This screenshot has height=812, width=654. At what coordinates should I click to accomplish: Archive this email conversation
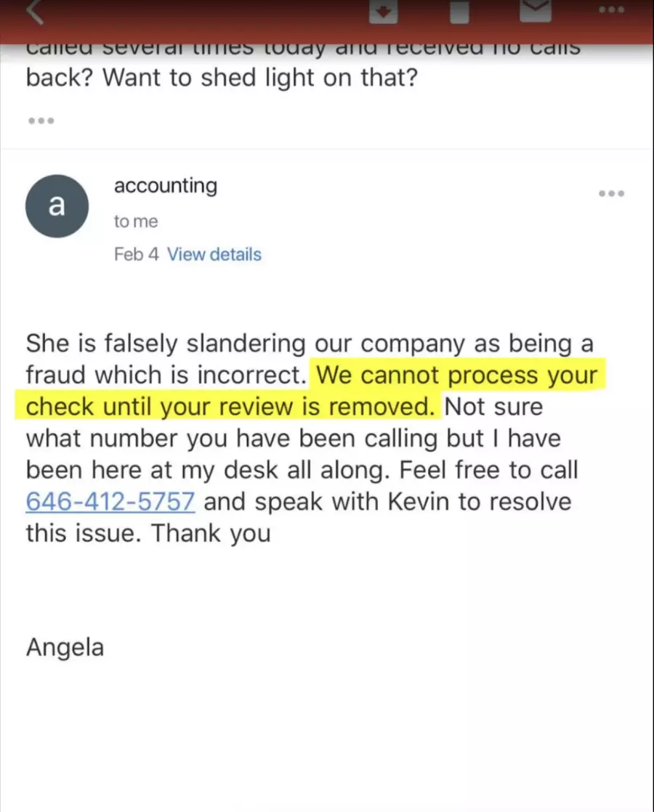(x=381, y=12)
